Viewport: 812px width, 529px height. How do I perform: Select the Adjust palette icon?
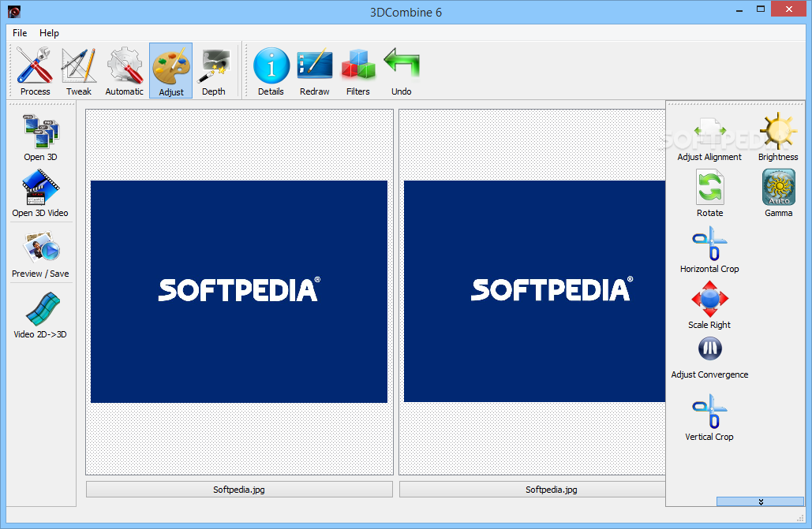[x=171, y=71]
